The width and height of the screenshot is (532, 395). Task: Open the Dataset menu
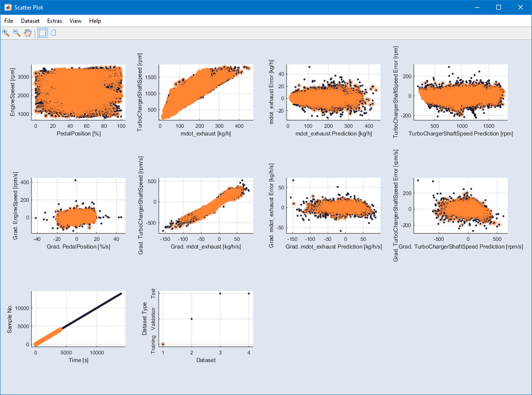point(30,21)
